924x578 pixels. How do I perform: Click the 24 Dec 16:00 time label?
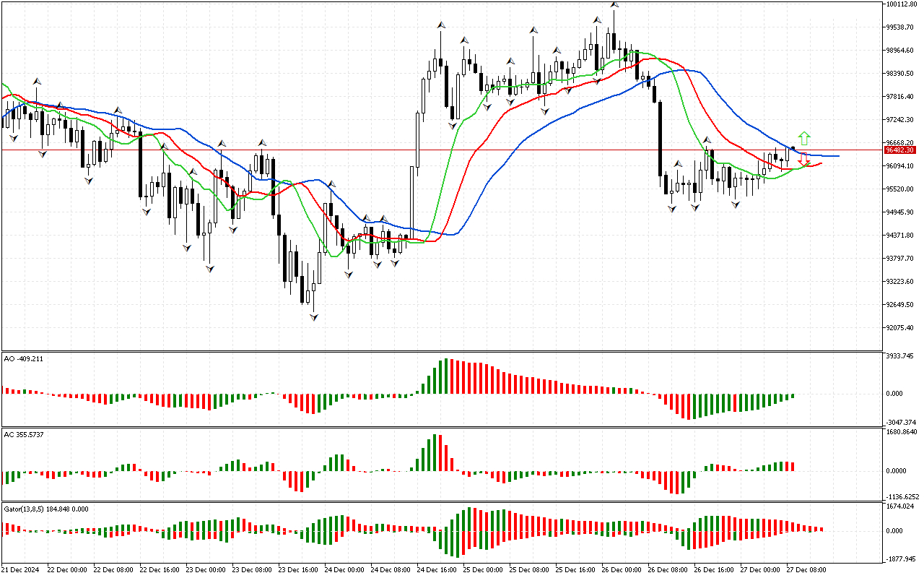[x=437, y=570]
